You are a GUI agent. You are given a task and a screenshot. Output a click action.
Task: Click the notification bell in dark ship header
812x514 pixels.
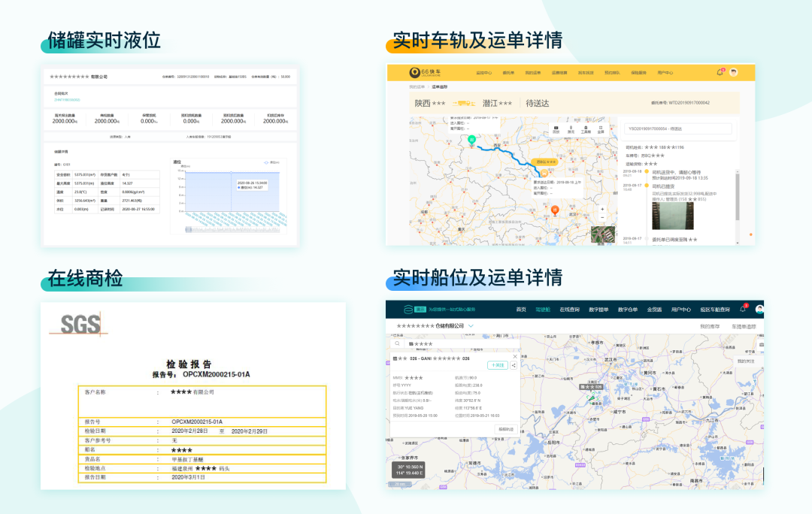point(743,309)
